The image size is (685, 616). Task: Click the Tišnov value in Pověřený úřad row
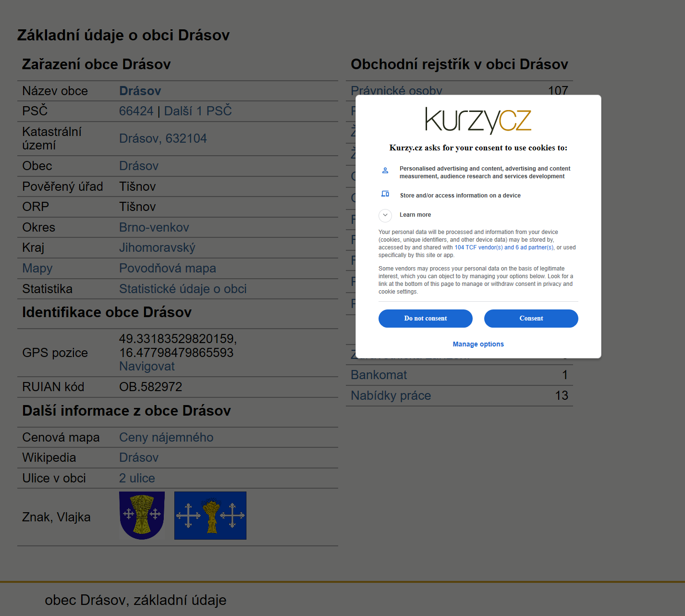137,186
